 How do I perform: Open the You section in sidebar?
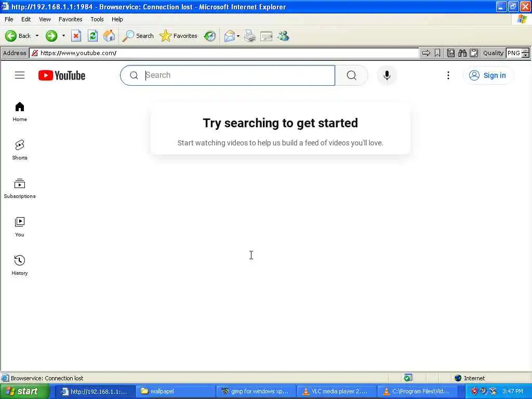coord(20,228)
